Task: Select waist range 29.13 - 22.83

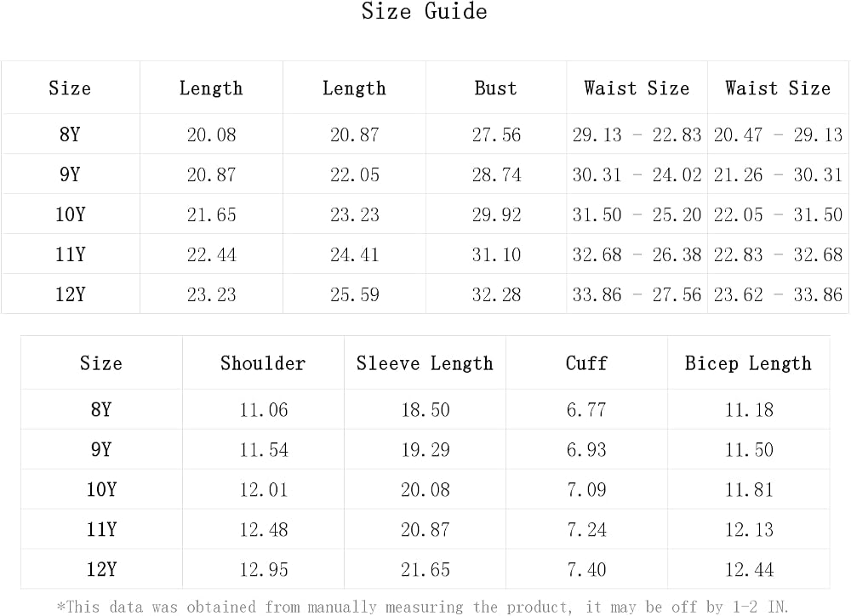Action: (637, 134)
